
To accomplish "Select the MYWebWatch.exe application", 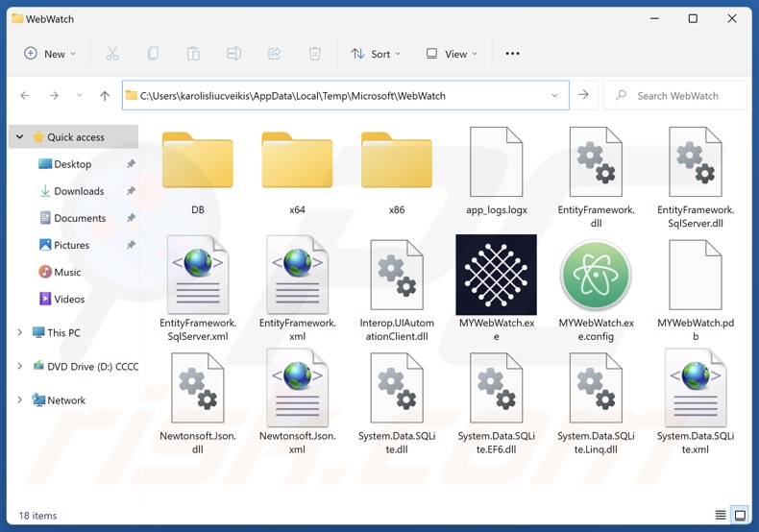I will [x=496, y=289].
